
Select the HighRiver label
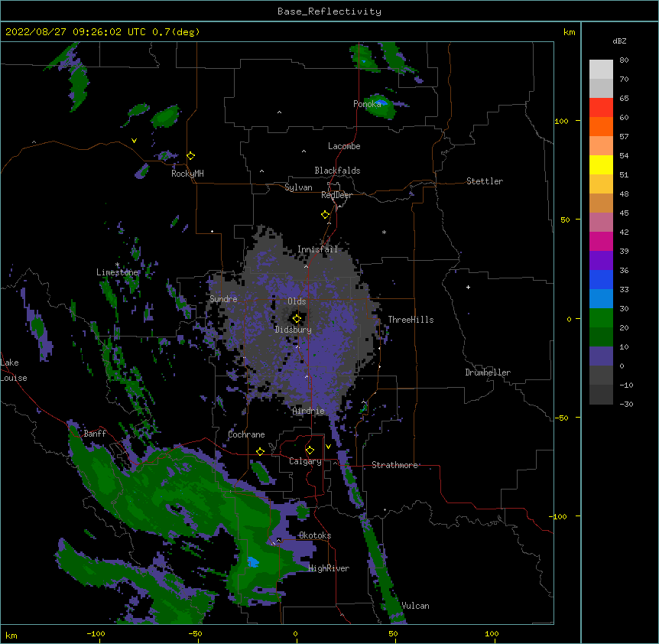coord(329,568)
